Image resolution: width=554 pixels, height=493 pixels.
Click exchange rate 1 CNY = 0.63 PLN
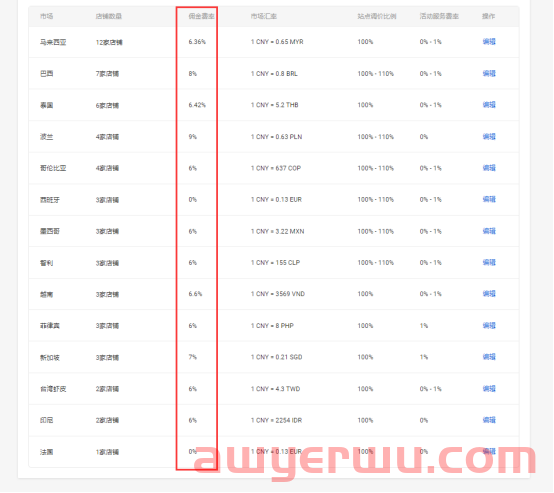coord(276,137)
